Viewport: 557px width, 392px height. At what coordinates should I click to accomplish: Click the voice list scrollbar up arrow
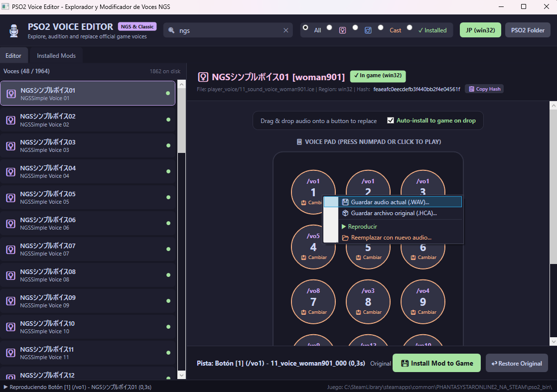(181, 85)
